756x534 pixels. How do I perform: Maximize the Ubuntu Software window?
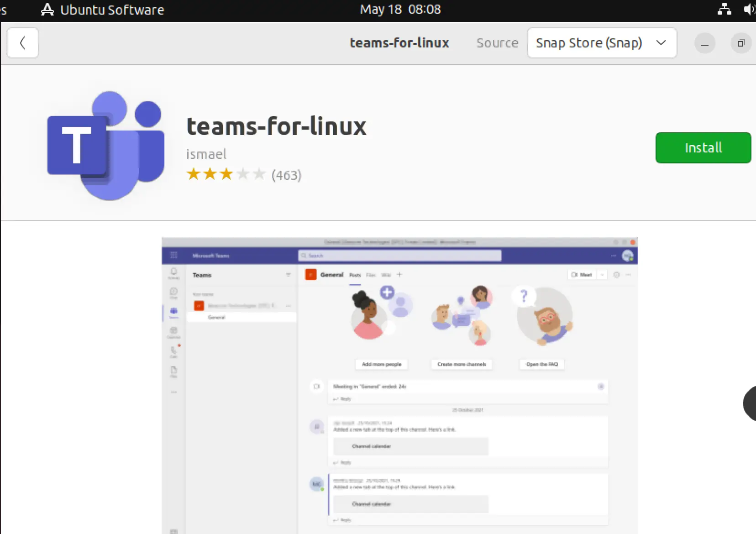741,43
